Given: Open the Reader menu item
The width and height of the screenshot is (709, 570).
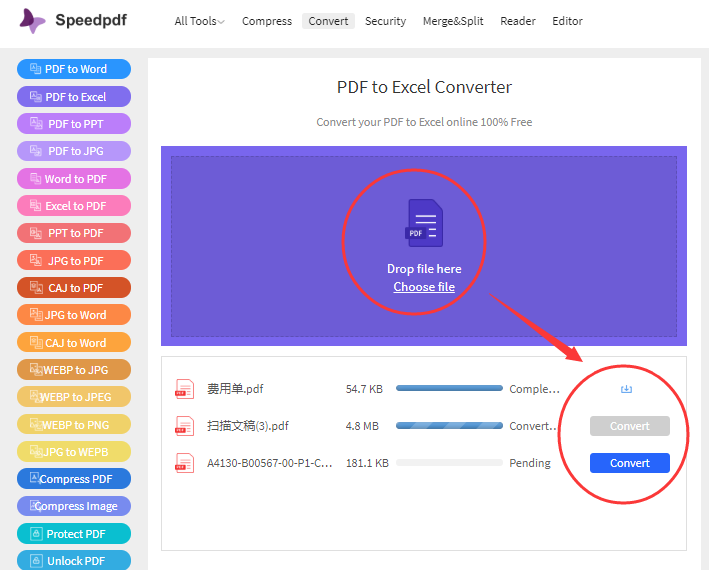Looking at the screenshot, I should [518, 21].
